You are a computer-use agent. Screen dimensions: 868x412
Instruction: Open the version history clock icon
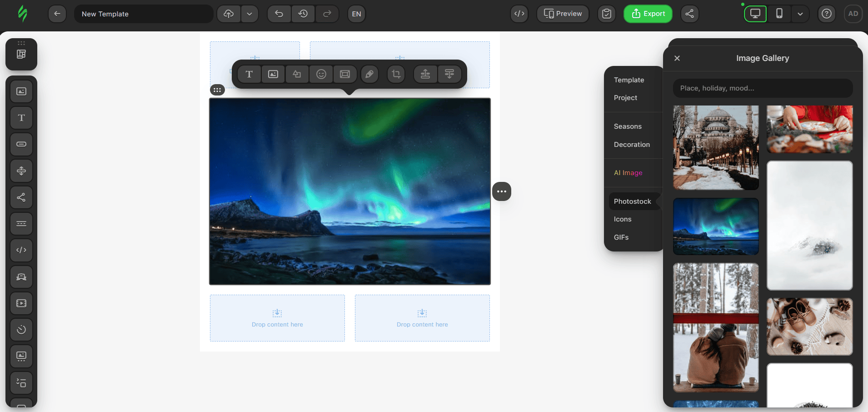coord(303,14)
